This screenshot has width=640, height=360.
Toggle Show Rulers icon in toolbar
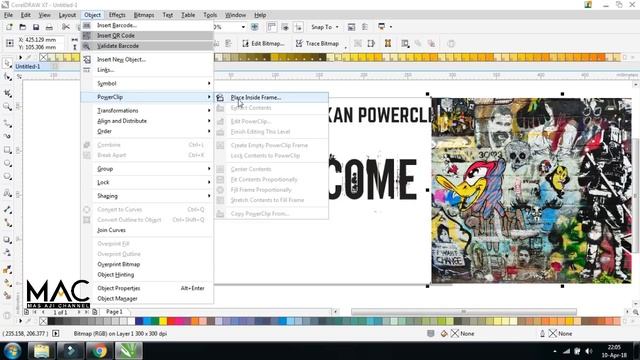click(x=271, y=27)
